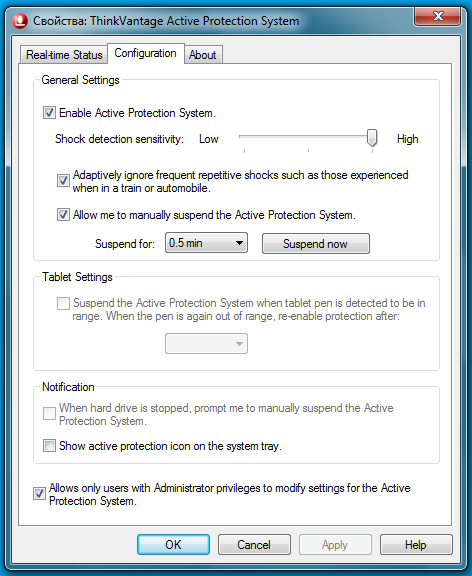
Task: Click the tablet pen suspend checkbox
Action: pyautogui.click(x=63, y=303)
